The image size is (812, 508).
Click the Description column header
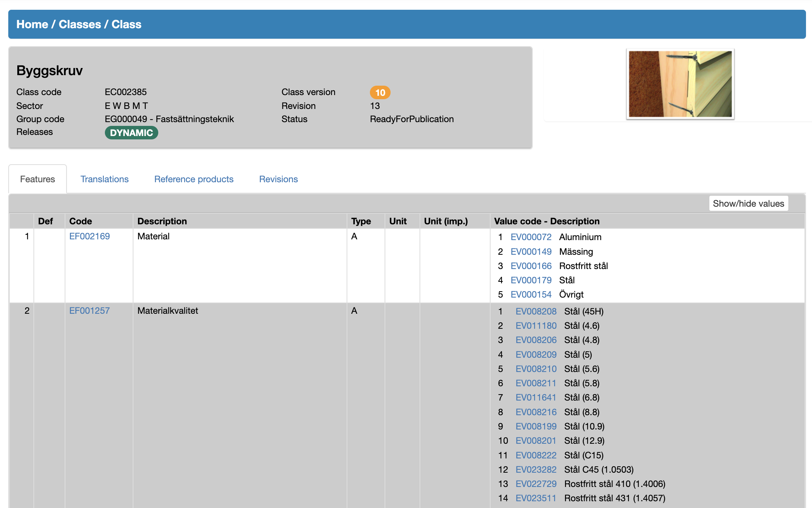click(x=162, y=221)
